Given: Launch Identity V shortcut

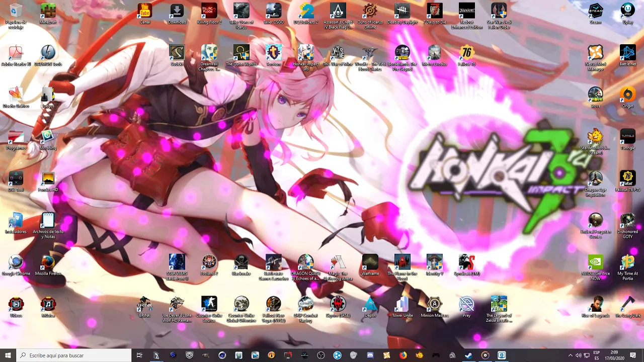Looking at the screenshot, I should (435, 264).
